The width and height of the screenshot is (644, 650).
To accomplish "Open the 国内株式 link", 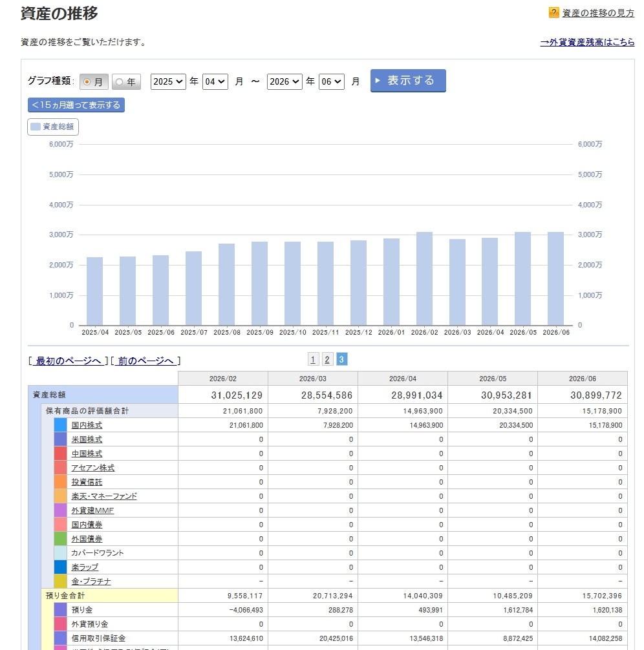I will point(87,425).
